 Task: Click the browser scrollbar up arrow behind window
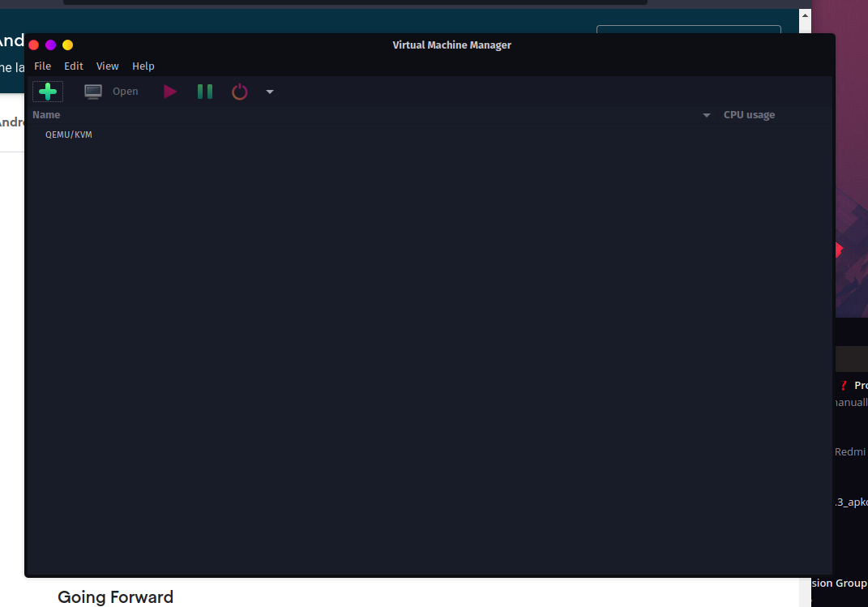[x=806, y=15]
